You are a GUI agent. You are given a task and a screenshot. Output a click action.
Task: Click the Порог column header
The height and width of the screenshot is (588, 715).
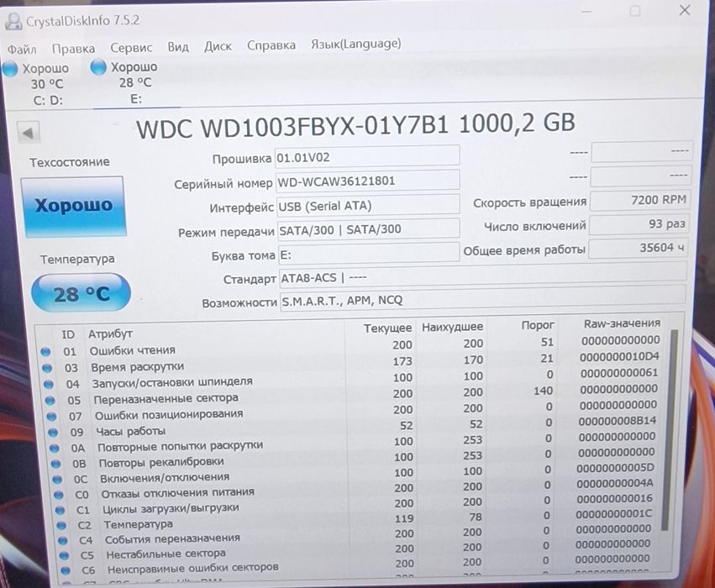pyautogui.click(x=538, y=325)
